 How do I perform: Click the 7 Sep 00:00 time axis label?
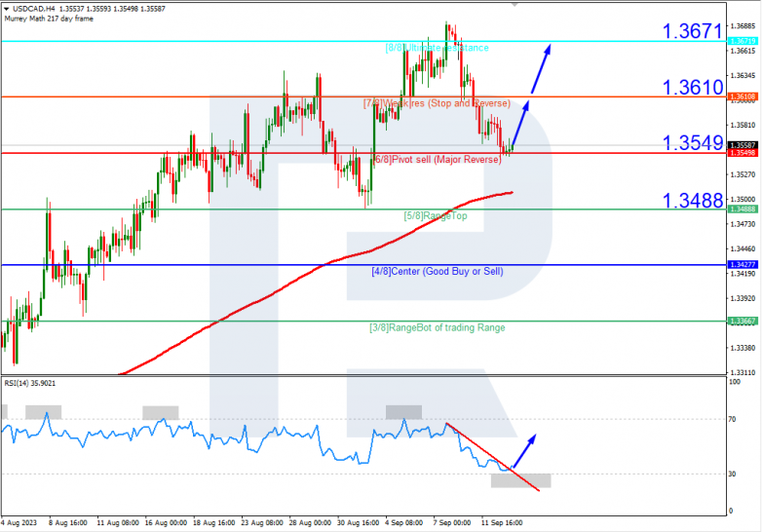tap(452, 523)
